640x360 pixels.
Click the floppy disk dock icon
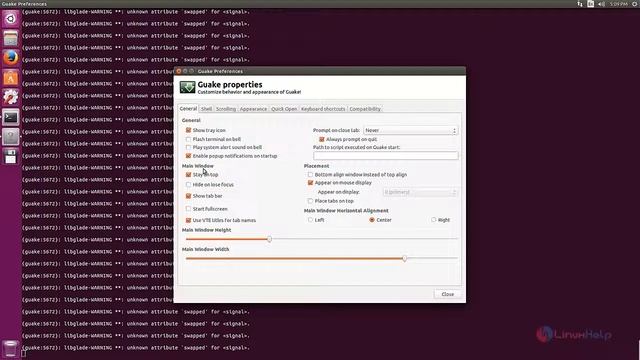[11, 156]
